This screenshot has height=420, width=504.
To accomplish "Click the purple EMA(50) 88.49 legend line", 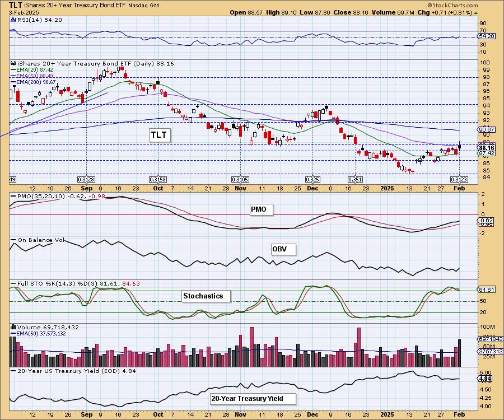I will [13, 76].
